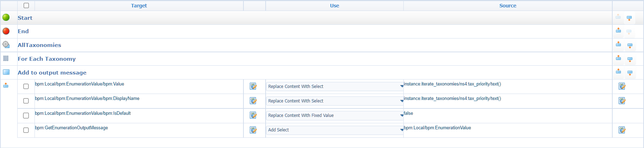Open the Add Select dropdown
The image size is (644, 148).
click(335, 130)
